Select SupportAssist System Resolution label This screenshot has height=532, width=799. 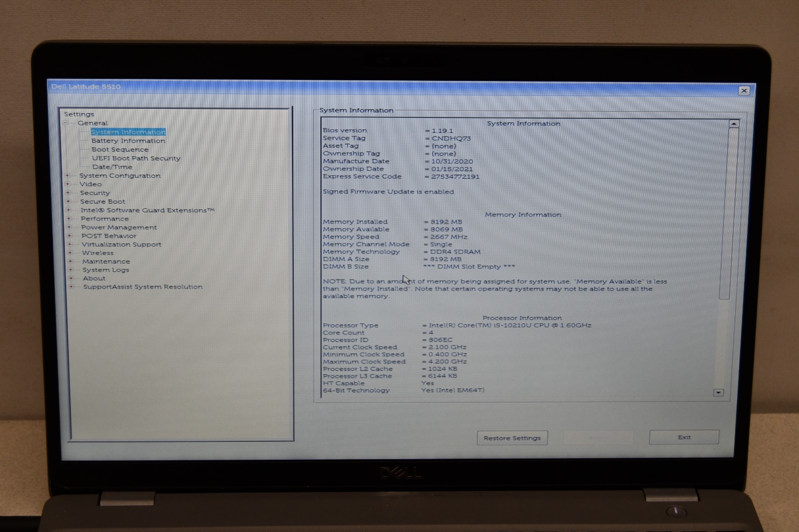pos(143,287)
